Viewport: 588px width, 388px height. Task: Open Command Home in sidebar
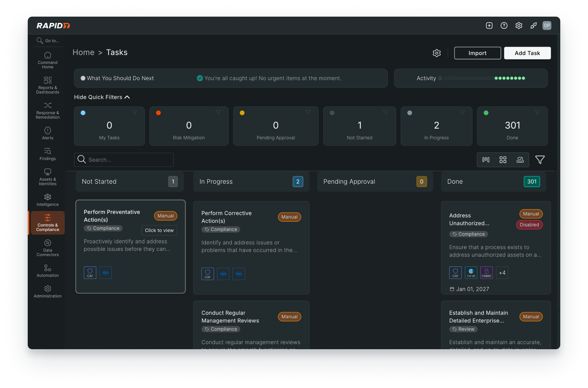(x=48, y=59)
